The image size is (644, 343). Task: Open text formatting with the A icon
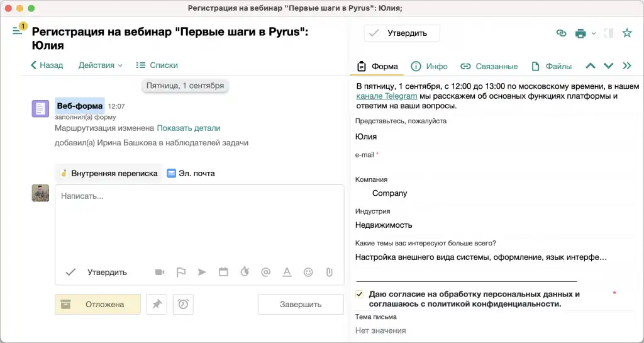pos(287,272)
